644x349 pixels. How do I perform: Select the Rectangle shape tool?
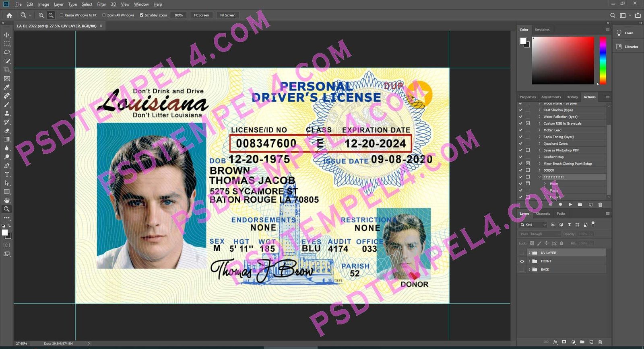(x=7, y=192)
